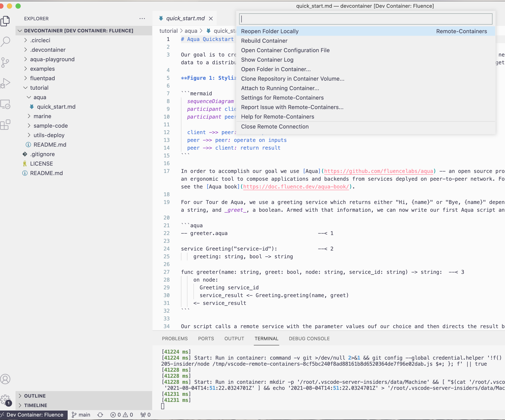Viewport: 505px width, 420px height.
Task: Open README.md inside tutorial folder
Action: [84, 145]
